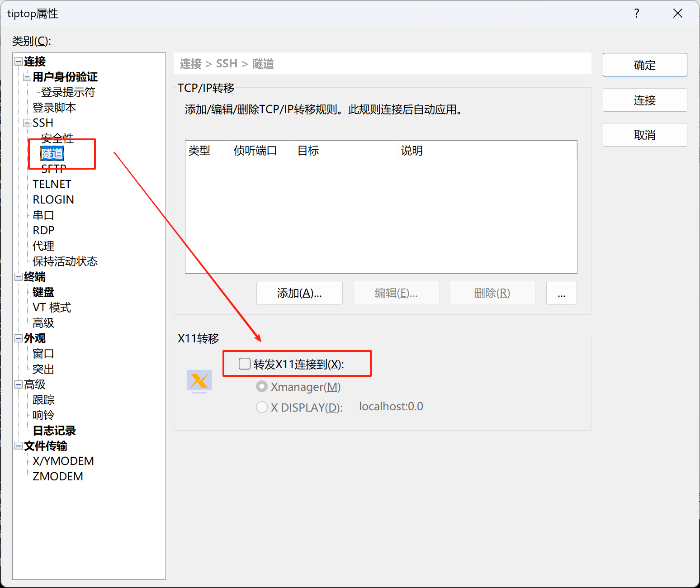
Task: Select ZMODEM under file transfer
Action: [58, 477]
